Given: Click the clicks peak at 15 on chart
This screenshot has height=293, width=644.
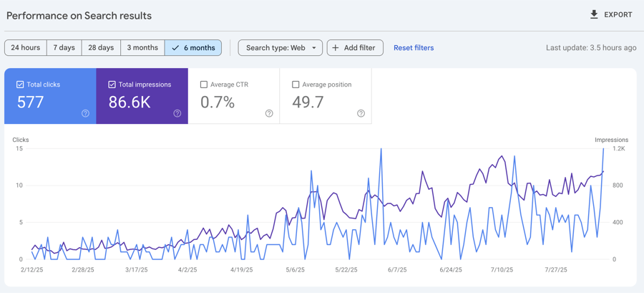Looking at the screenshot, I should pyautogui.click(x=381, y=150).
